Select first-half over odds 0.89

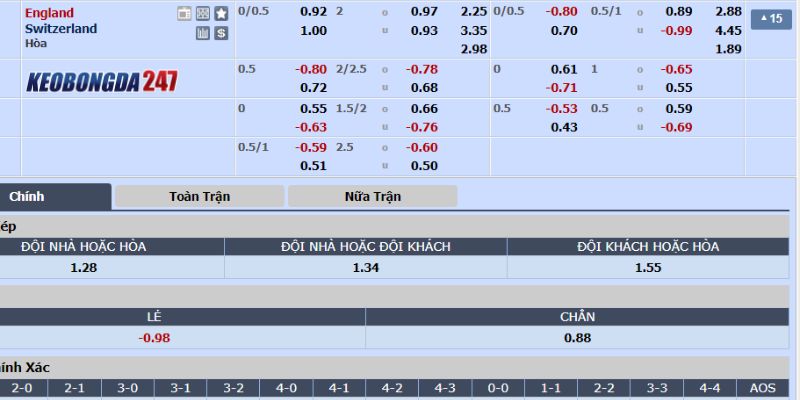coord(680,12)
